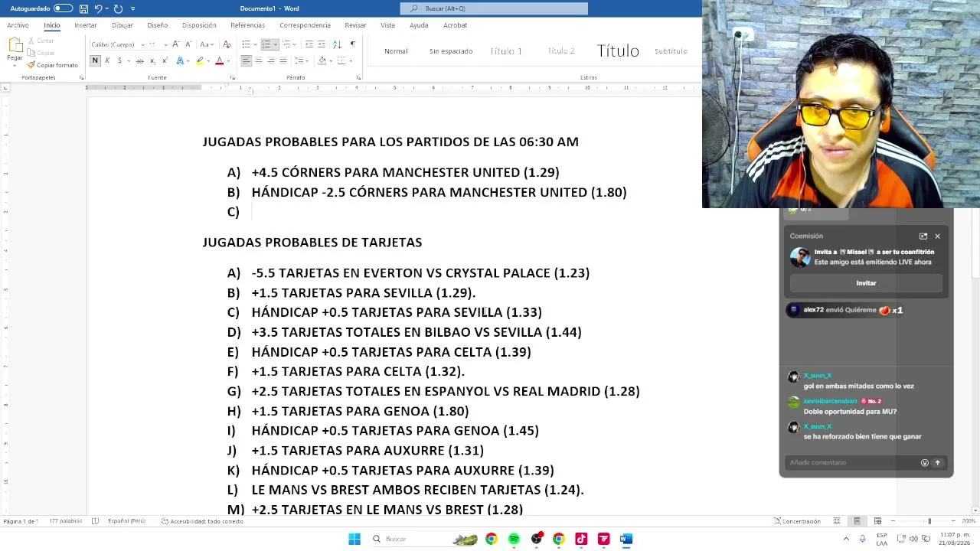
Task: Decrease the paragraph indent
Action: (309, 44)
